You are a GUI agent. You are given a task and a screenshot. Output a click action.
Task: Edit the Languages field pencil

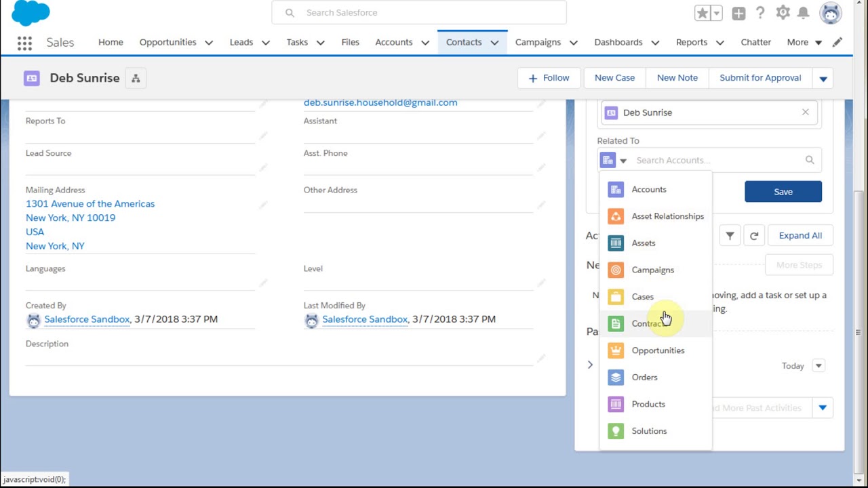point(263,283)
